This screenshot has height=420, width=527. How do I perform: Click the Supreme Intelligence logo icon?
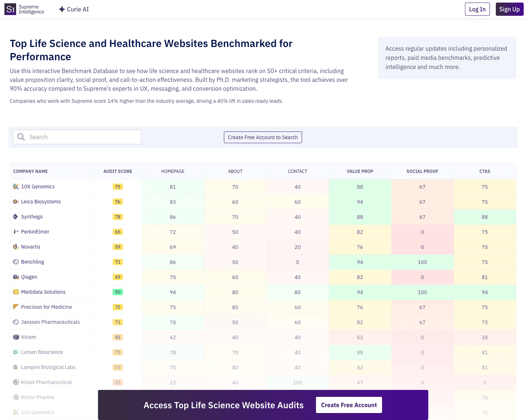pos(10,9)
